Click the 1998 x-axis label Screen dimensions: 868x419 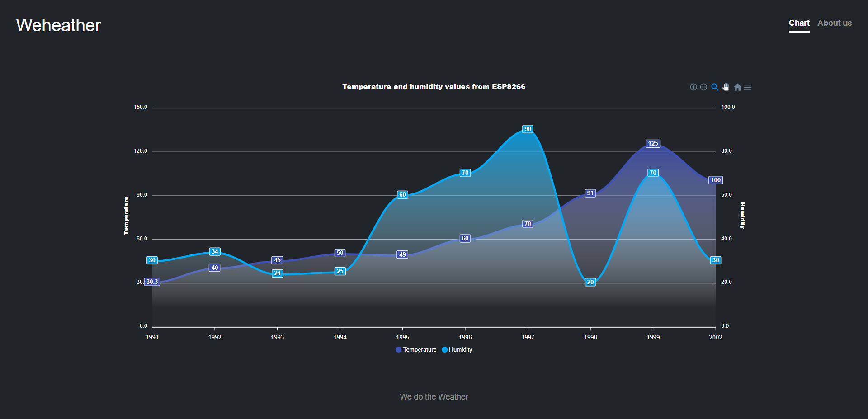tap(590, 338)
